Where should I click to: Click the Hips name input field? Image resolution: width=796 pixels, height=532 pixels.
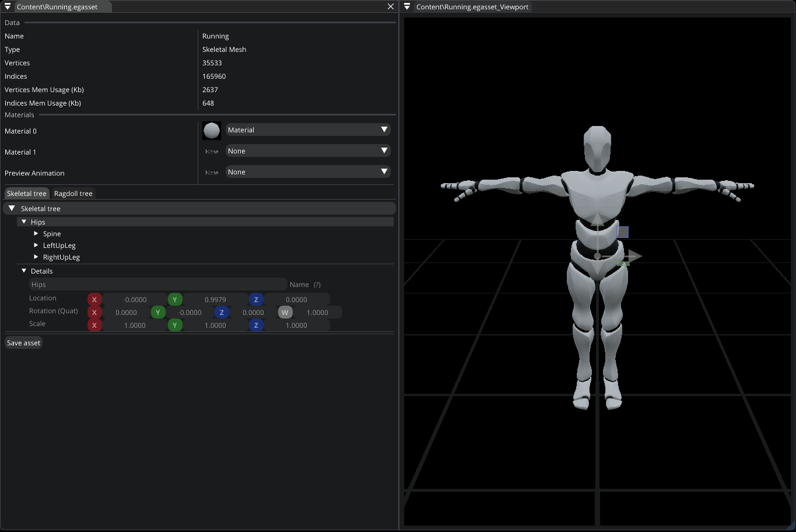coord(158,285)
